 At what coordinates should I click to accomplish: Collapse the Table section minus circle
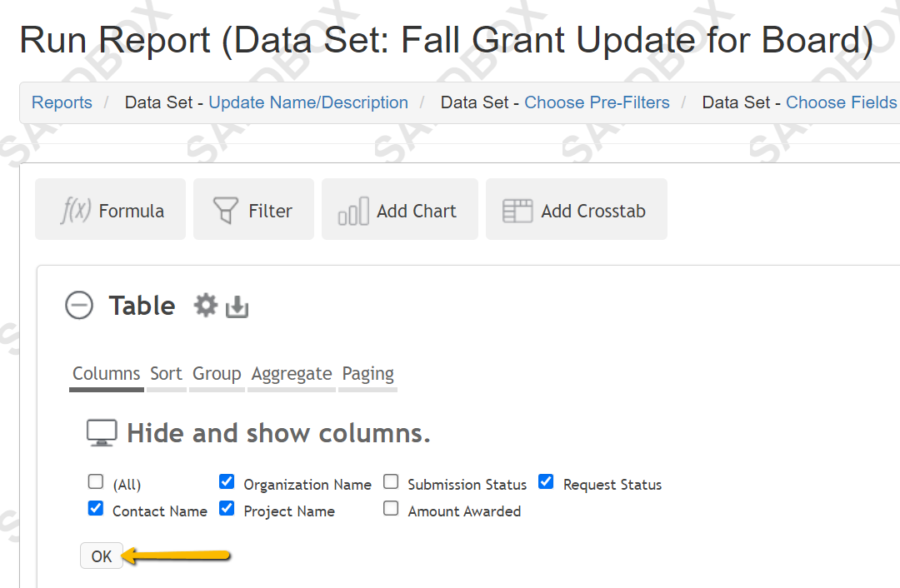click(x=79, y=305)
